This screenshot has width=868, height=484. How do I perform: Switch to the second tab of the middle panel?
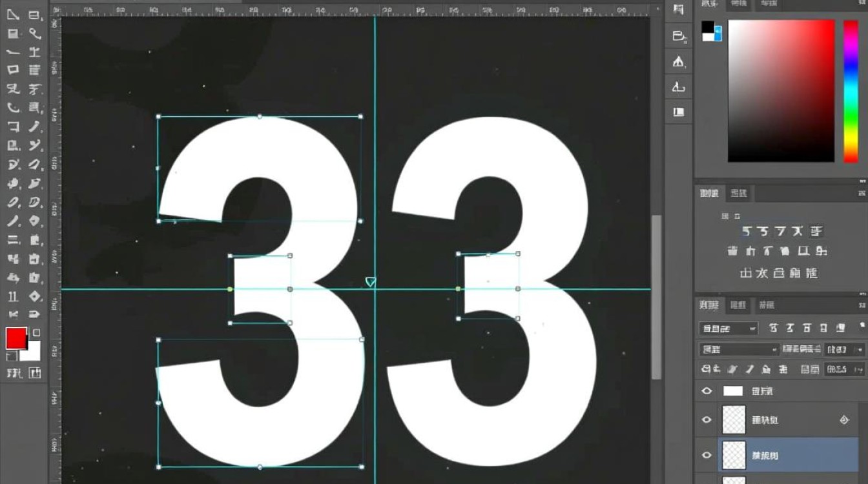(x=739, y=193)
